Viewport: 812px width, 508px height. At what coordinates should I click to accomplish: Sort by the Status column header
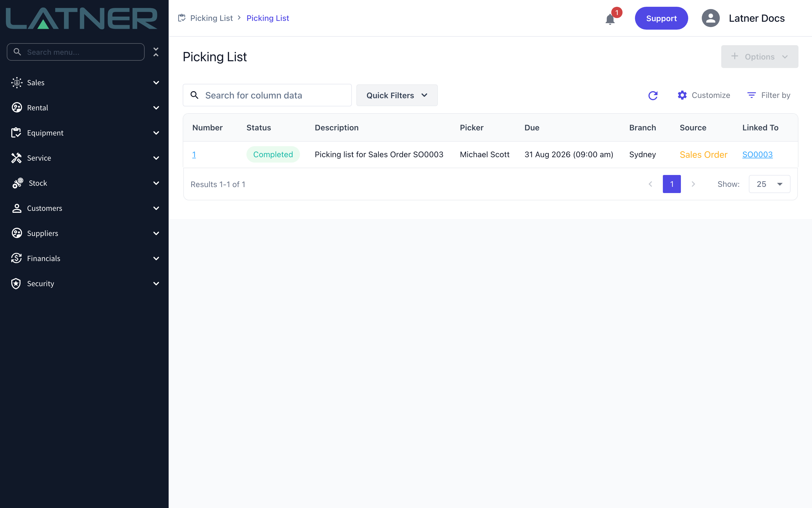click(259, 128)
